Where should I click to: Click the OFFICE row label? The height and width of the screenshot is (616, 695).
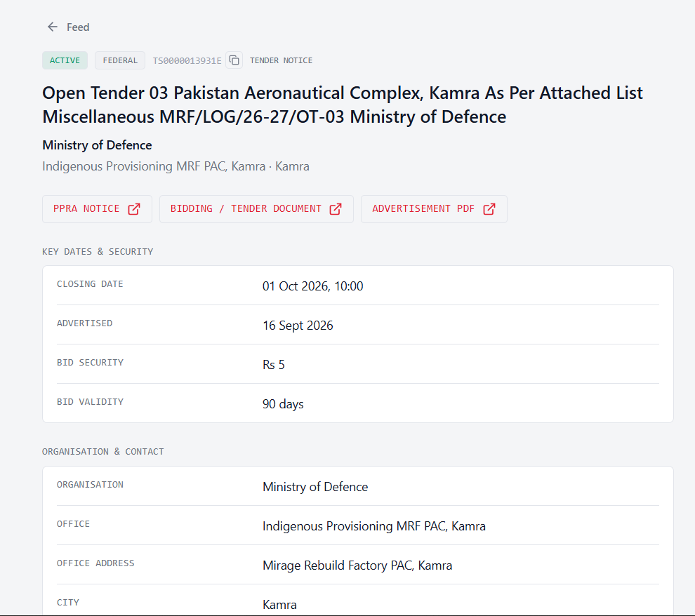73,524
